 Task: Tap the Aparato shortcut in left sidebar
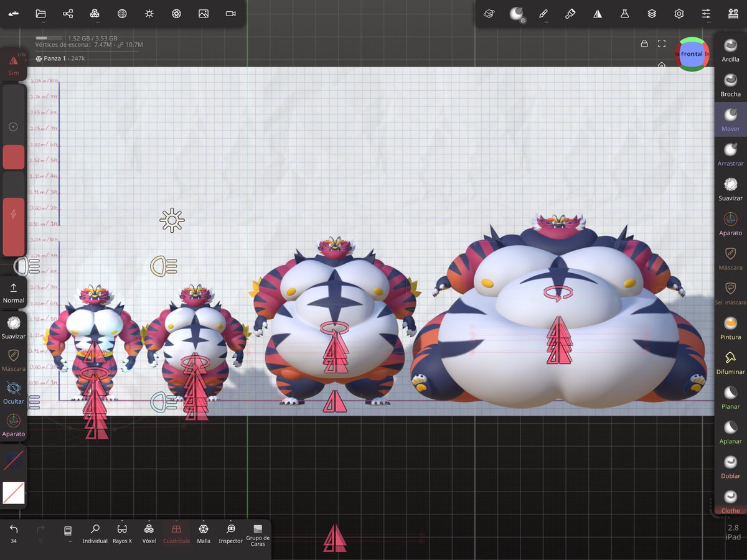(x=14, y=425)
